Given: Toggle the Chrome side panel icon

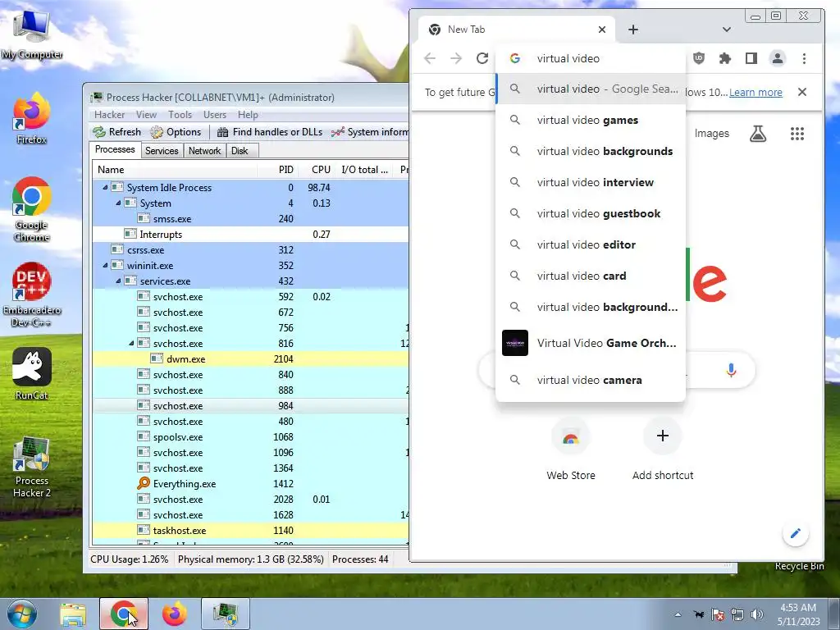Looking at the screenshot, I should click(x=751, y=58).
